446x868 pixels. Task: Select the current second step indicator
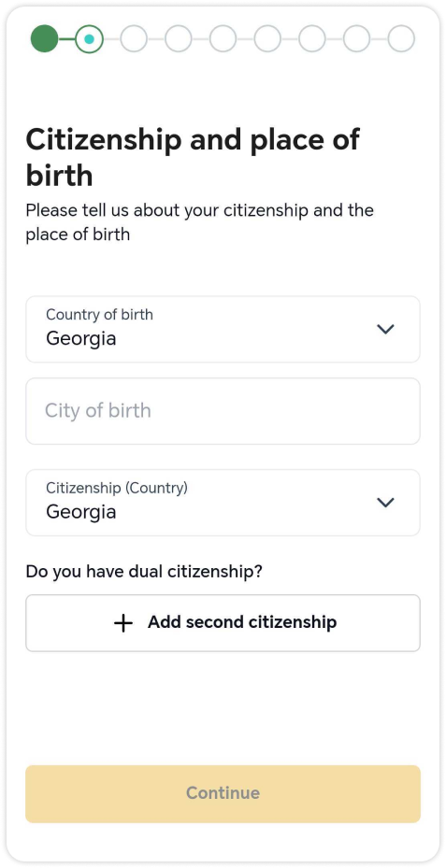click(89, 38)
